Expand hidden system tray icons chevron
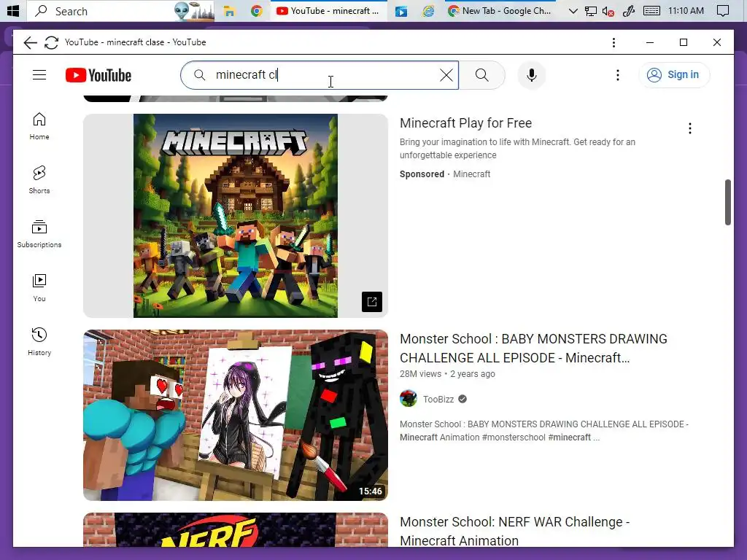Viewport: 747px width, 560px height. (573, 11)
